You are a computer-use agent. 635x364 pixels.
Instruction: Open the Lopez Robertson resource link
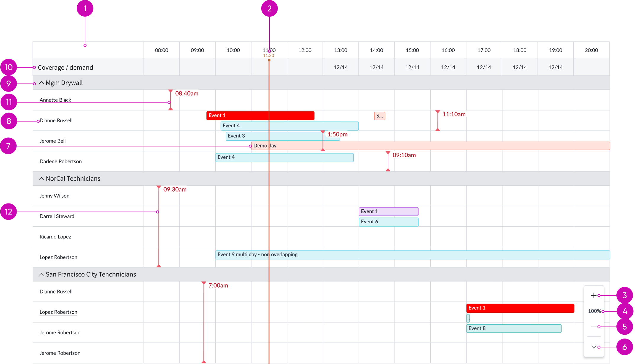(58, 312)
